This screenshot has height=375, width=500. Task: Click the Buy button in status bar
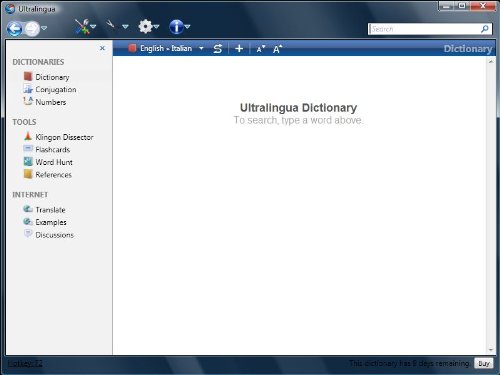click(484, 363)
